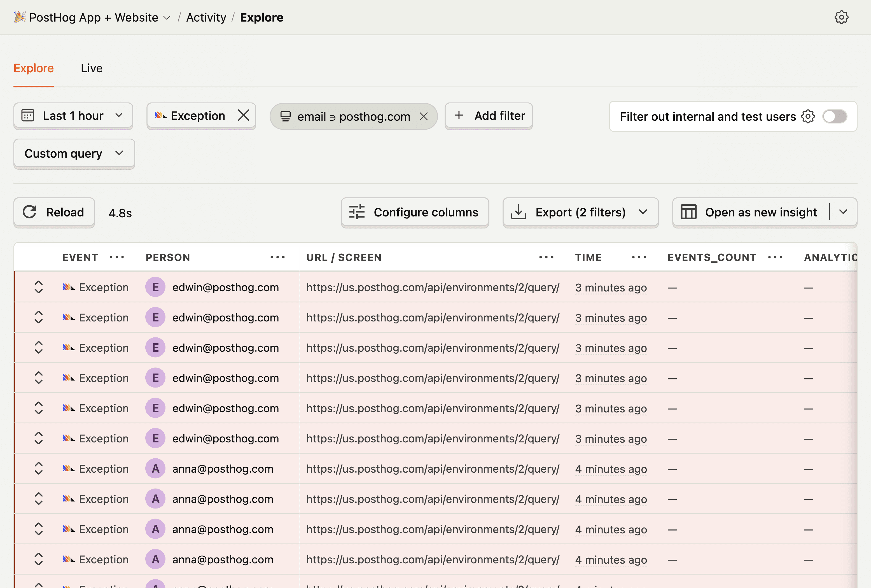Expand the third edwin@posthog.com Exception row
Screen dimensions: 871x588
[x=39, y=347]
